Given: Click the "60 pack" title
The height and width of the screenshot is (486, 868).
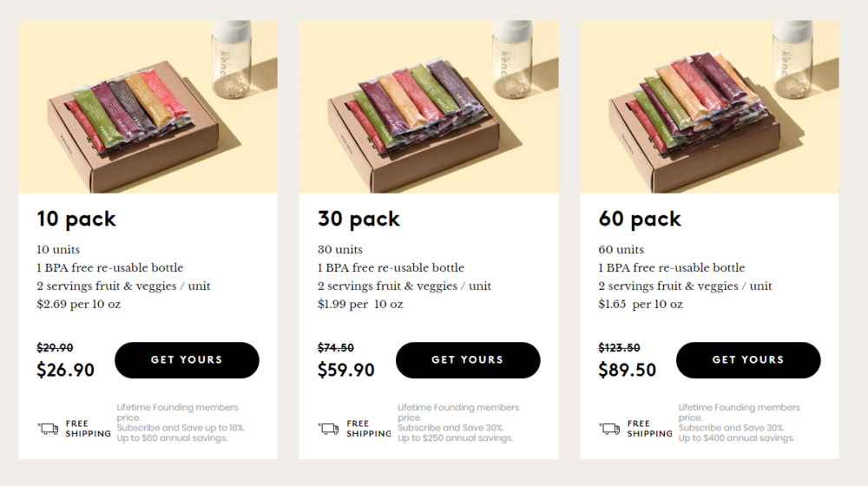Looking at the screenshot, I should pyautogui.click(x=640, y=219).
